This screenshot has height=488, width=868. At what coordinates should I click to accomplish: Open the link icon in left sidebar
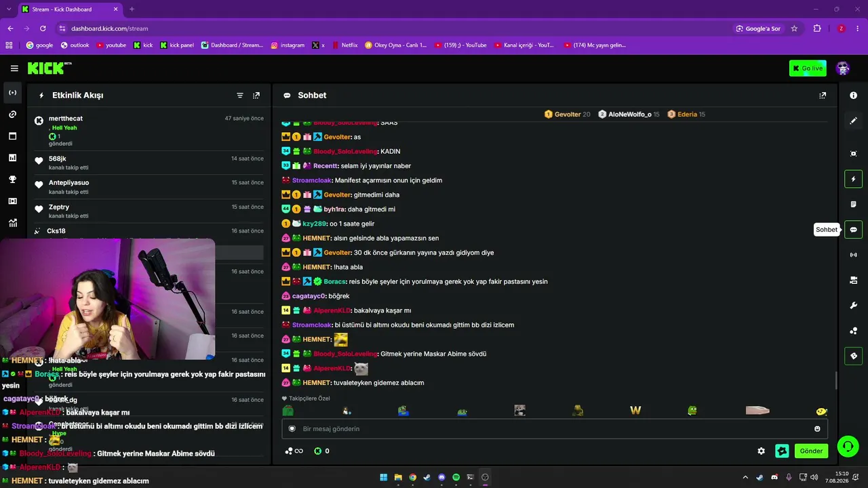click(x=13, y=115)
